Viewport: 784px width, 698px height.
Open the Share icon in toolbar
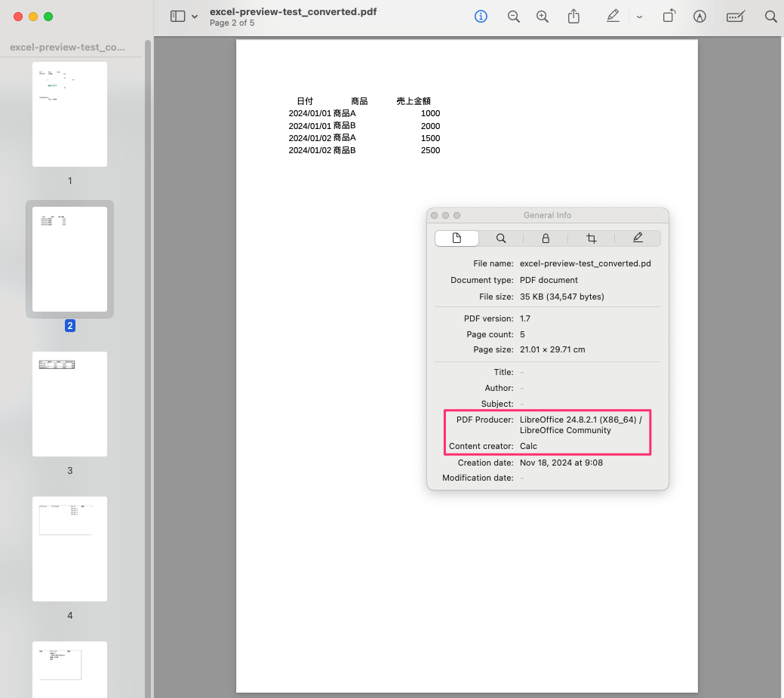573,17
